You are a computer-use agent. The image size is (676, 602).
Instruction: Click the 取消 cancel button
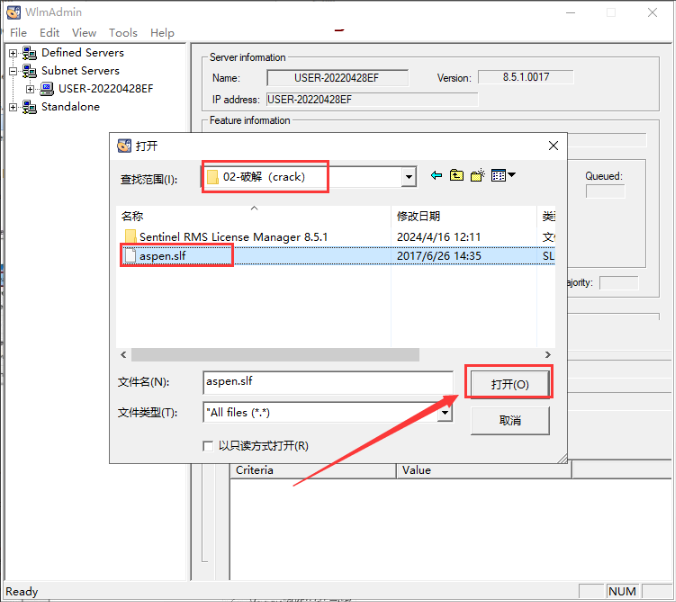click(510, 420)
